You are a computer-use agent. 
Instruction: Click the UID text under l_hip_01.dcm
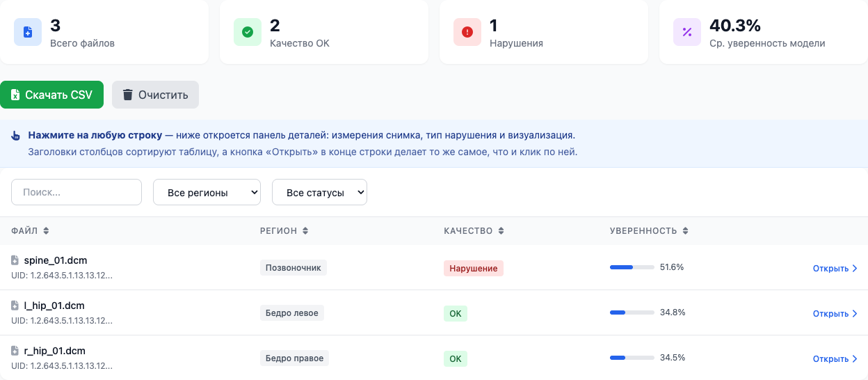62,320
